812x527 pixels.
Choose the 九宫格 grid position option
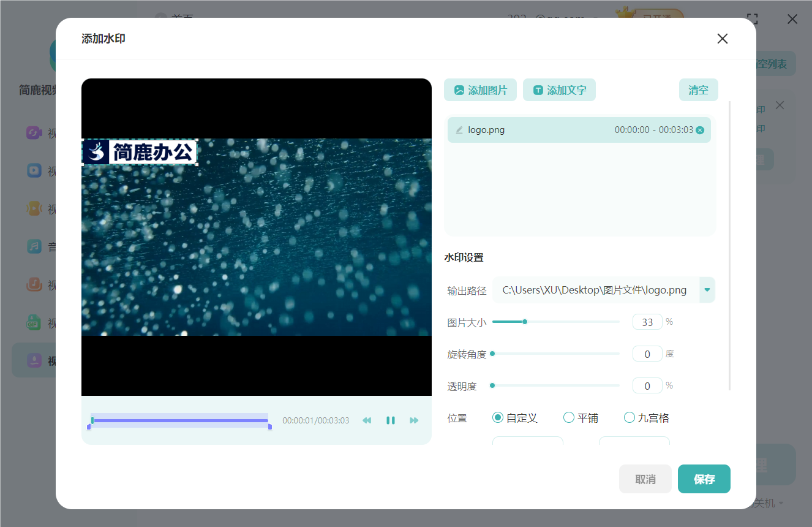point(630,418)
